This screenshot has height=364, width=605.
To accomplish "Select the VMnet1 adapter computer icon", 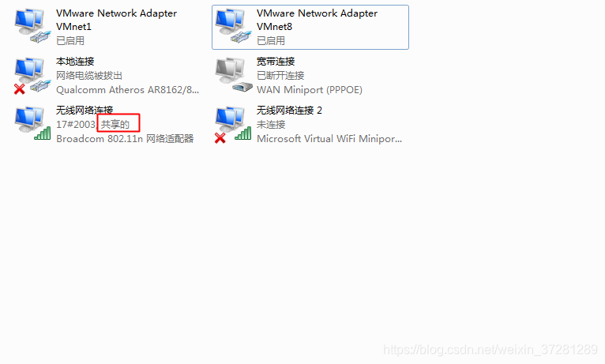I will point(32,26).
